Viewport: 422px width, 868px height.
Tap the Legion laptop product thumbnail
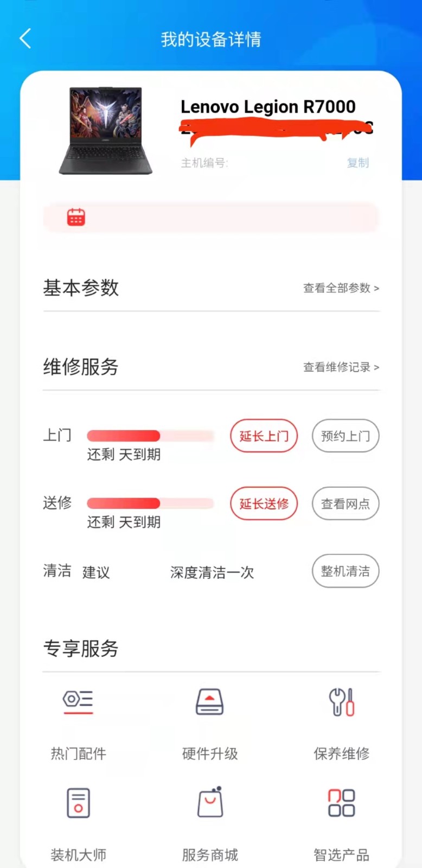click(106, 131)
